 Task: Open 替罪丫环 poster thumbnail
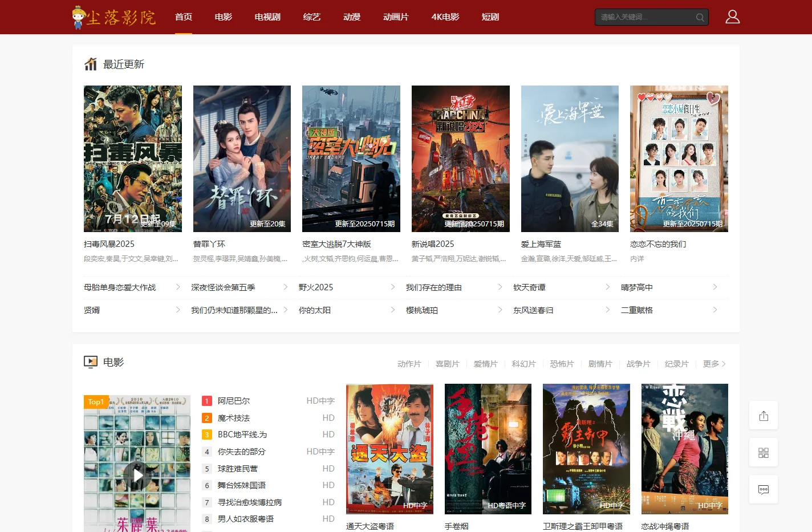pyautogui.click(x=242, y=159)
